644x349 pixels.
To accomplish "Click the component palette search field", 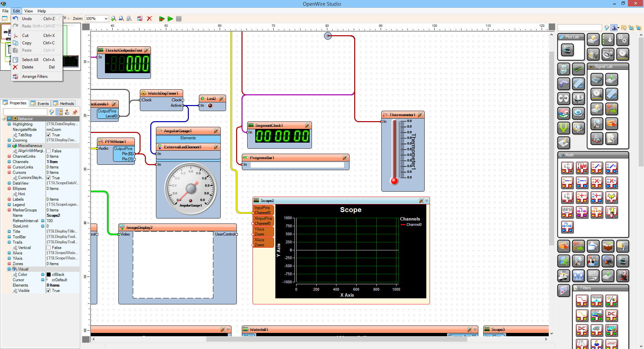I will (580, 28).
